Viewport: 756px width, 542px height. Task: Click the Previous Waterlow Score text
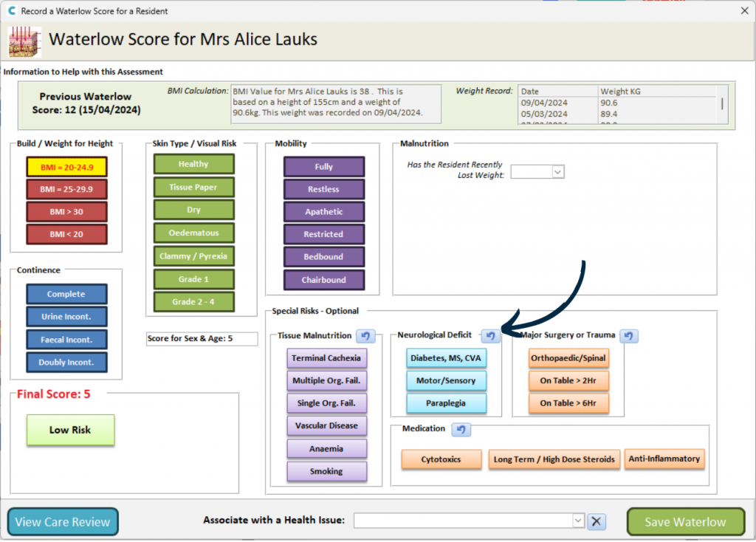click(86, 103)
